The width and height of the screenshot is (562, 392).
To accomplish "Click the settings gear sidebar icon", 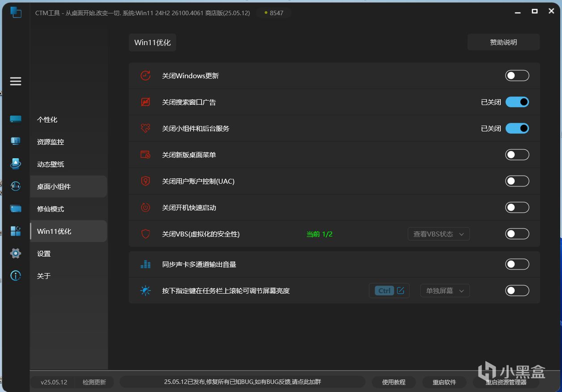I will point(16,253).
